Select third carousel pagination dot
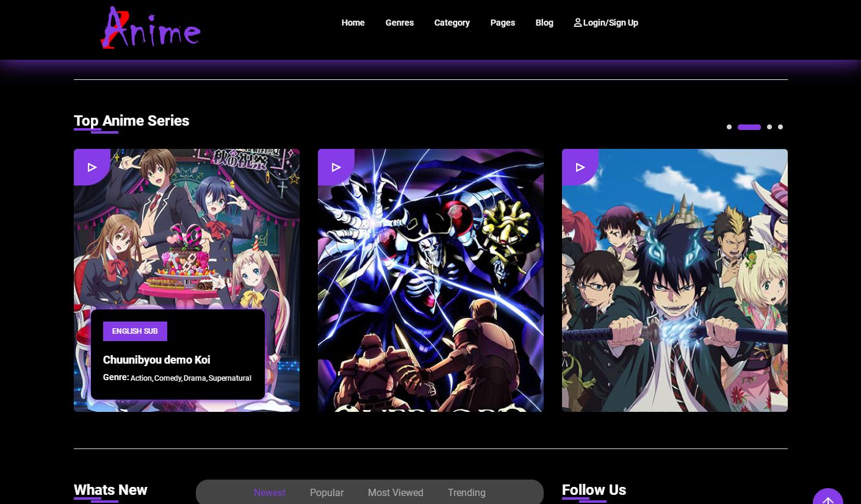The width and height of the screenshot is (861, 504). coord(769,127)
